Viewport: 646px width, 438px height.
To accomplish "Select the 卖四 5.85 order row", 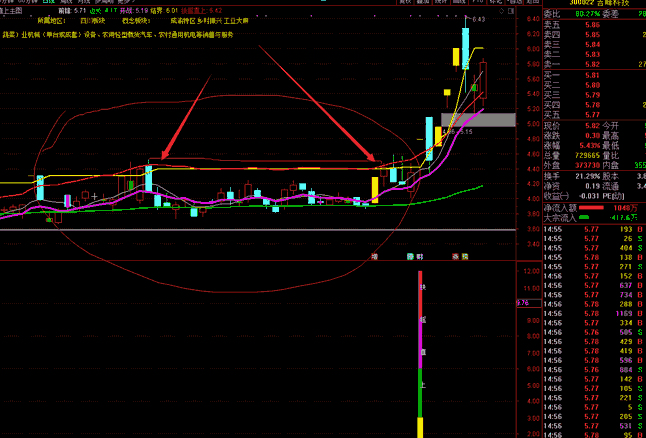I will (x=595, y=35).
